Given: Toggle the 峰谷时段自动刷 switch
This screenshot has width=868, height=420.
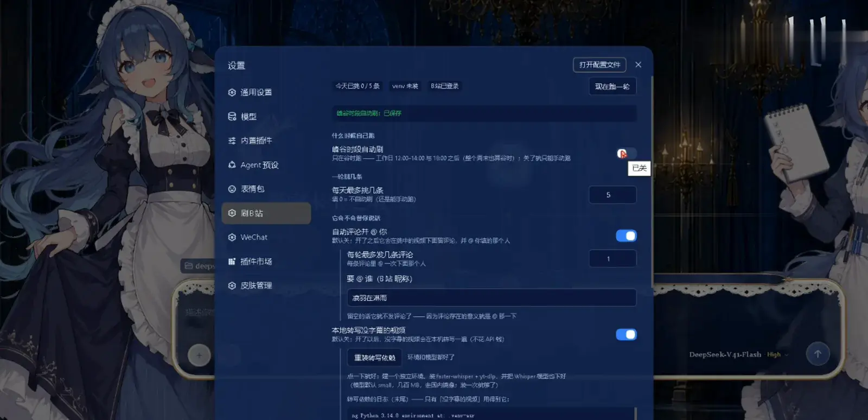Looking at the screenshot, I should (x=626, y=154).
